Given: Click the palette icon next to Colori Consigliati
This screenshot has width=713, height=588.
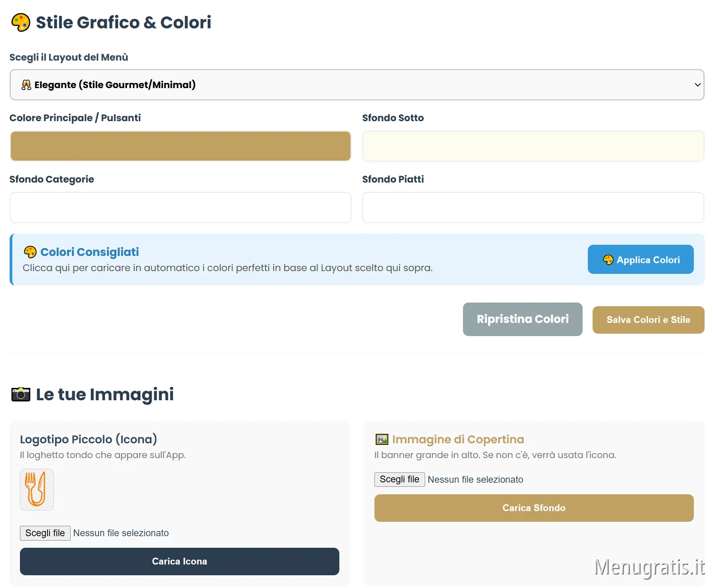Looking at the screenshot, I should point(30,252).
